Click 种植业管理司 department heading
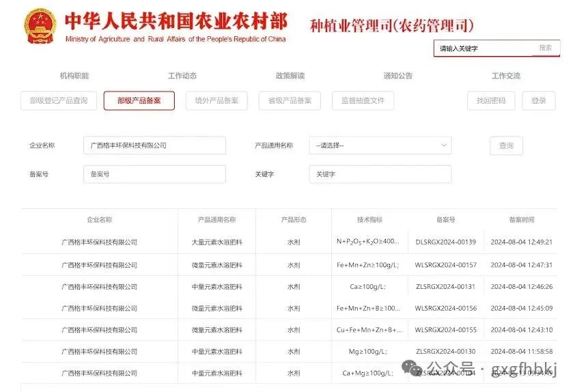 tap(392, 26)
